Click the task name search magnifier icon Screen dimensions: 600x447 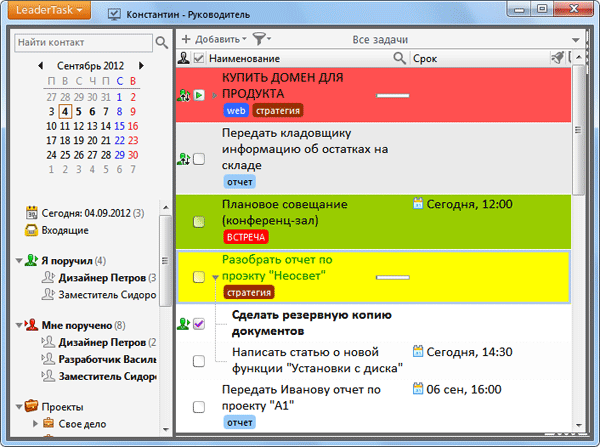tap(399, 58)
